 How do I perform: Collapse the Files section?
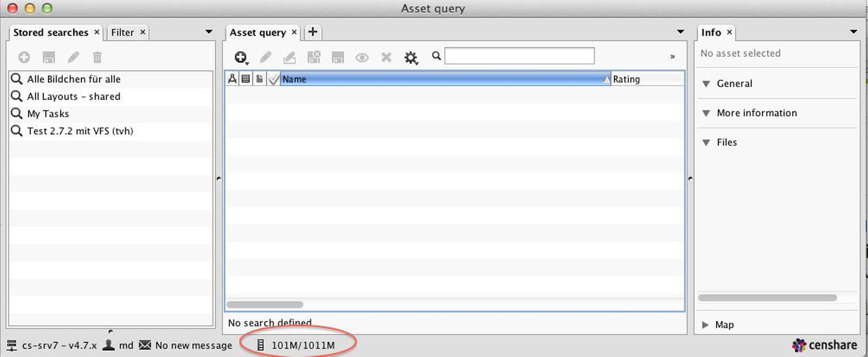click(x=706, y=143)
